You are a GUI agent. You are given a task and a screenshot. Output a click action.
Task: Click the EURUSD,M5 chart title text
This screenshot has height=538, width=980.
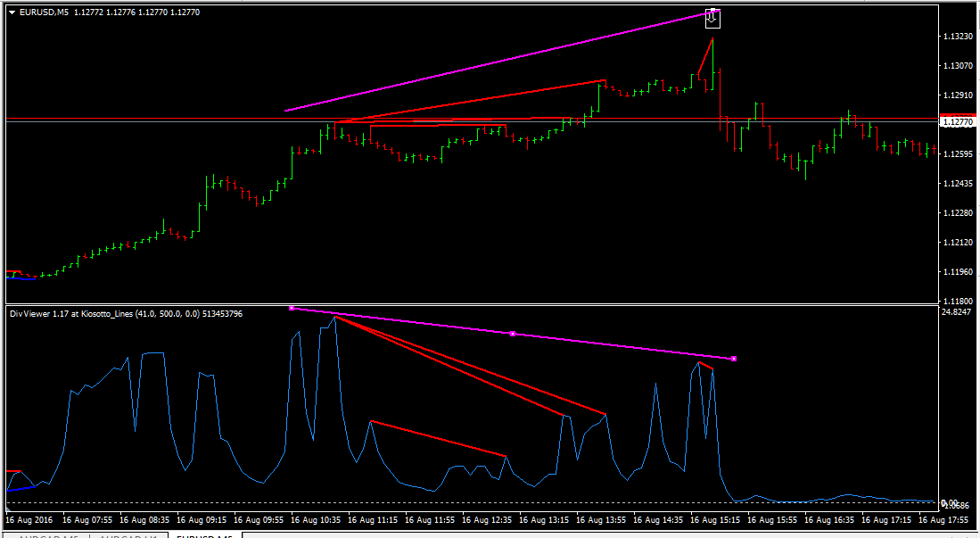pos(45,12)
